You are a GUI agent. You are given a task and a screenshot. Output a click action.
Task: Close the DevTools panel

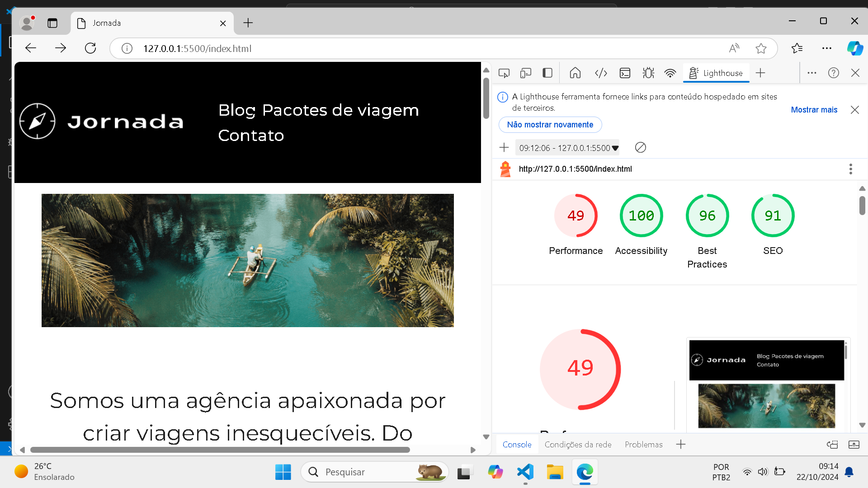point(855,73)
